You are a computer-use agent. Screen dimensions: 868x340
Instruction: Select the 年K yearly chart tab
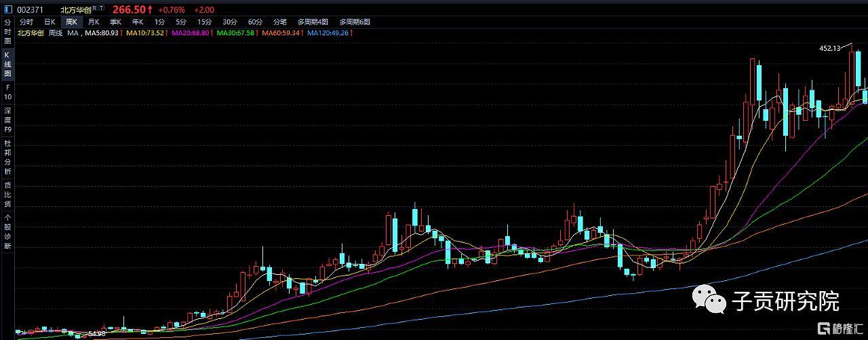pos(138,22)
